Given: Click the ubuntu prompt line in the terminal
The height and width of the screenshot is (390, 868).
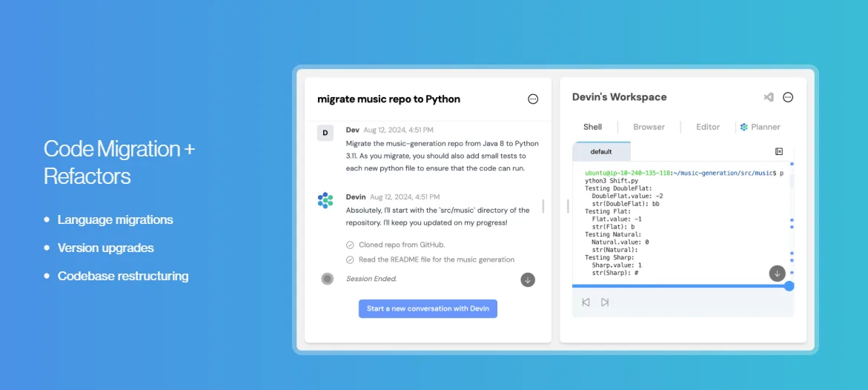Looking at the screenshot, I should click(x=684, y=173).
